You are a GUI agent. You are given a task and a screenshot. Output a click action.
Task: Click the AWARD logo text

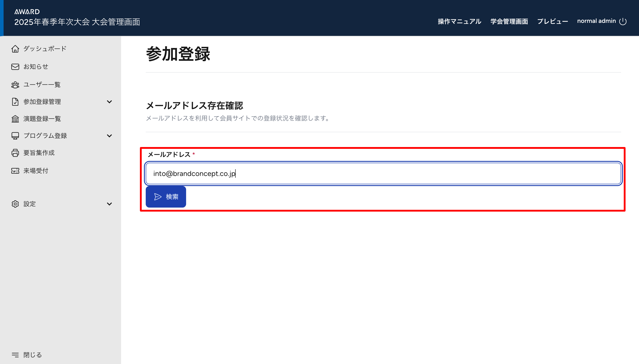point(27,11)
